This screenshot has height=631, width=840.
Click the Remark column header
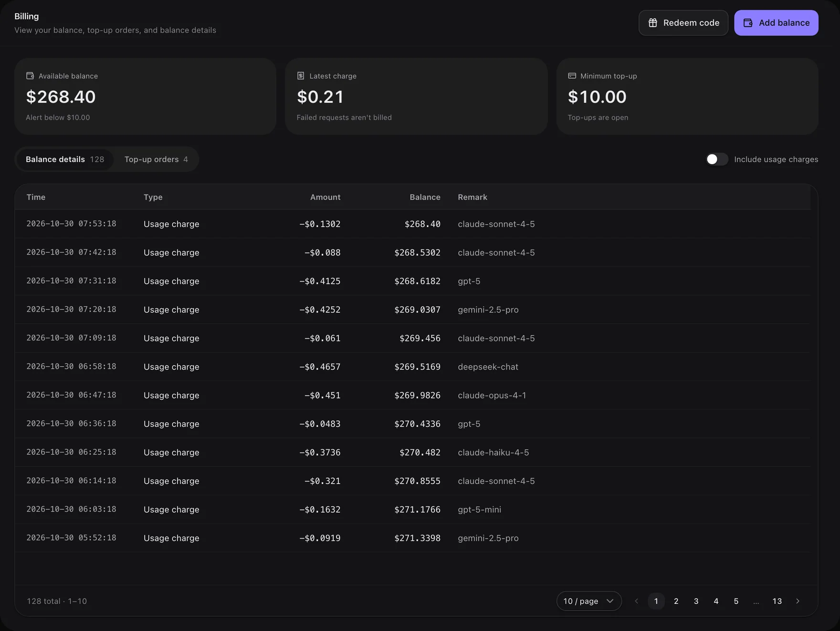coord(472,197)
